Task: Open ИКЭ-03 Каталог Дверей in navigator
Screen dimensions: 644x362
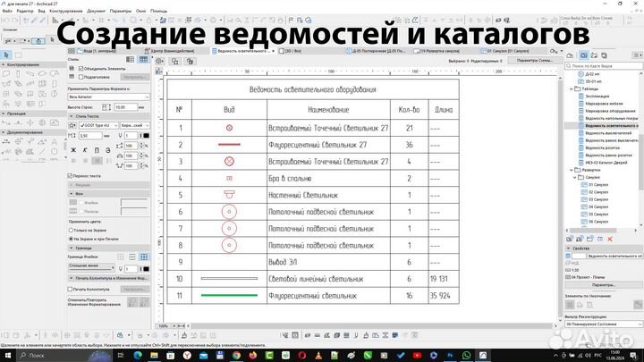Action: [x=606, y=163]
